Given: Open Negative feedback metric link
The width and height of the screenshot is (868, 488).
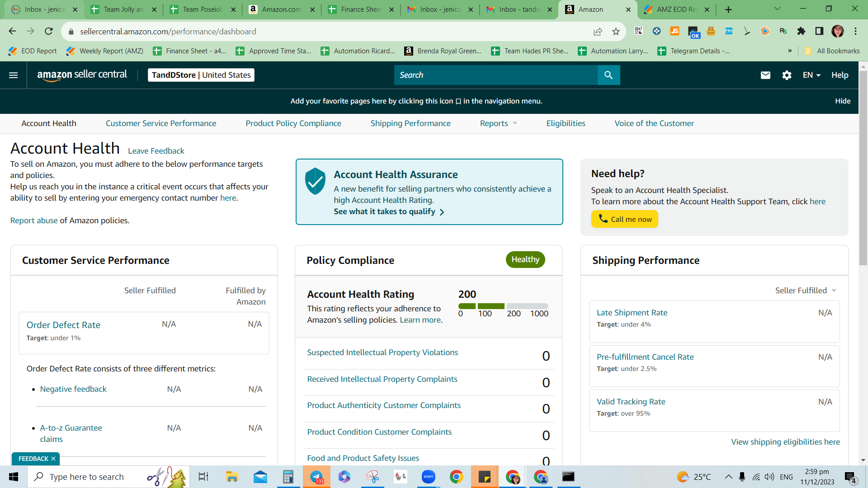Looking at the screenshot, I should tap(73, 389).
